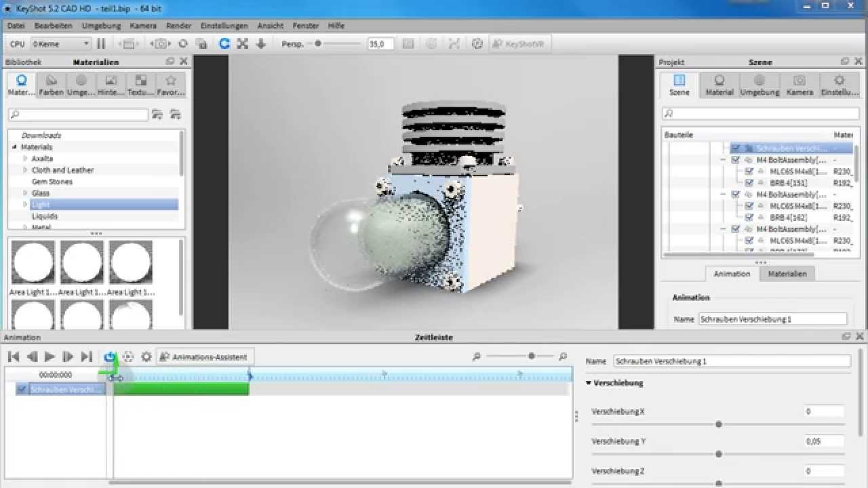This screenshot has width=868, height=488.
Task: Open the Einstellungen tab in Projekt panel
Action: (x=840, y=85)
